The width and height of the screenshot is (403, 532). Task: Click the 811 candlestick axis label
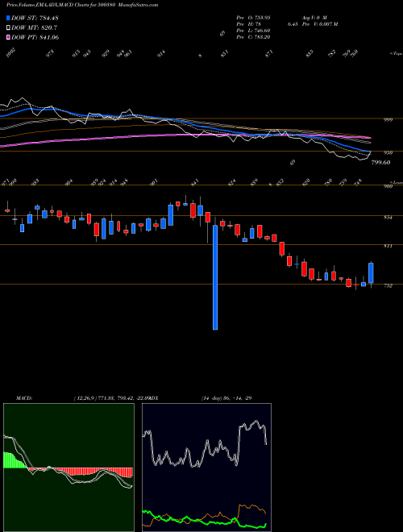click(388, 246)
